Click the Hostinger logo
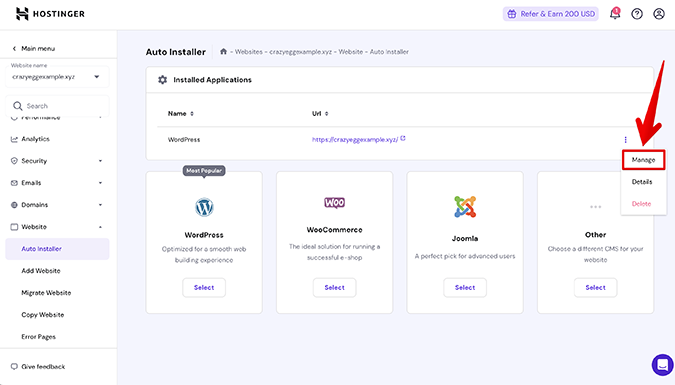 (x=50, y=14)
